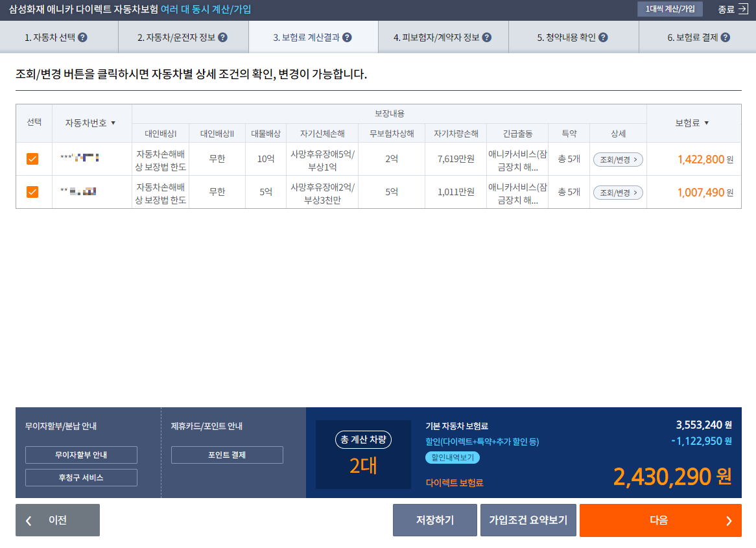Click 1,011만원 in 자기차량손해 column
Viewport: 756px width, 548px height.
pos(456,192)
